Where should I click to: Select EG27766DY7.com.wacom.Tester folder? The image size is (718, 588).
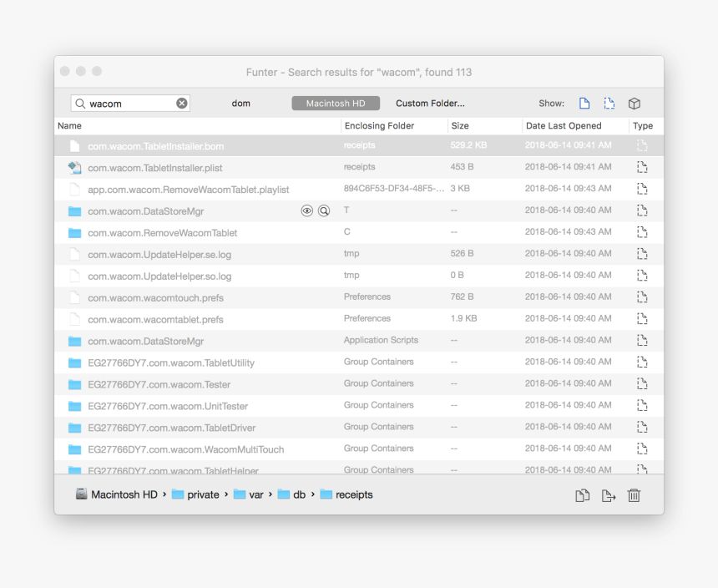pos(359,383)
